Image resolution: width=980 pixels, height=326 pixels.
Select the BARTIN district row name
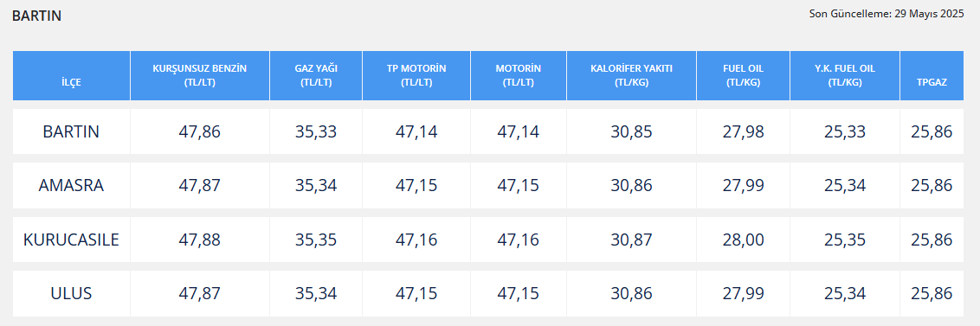point(71,131)
